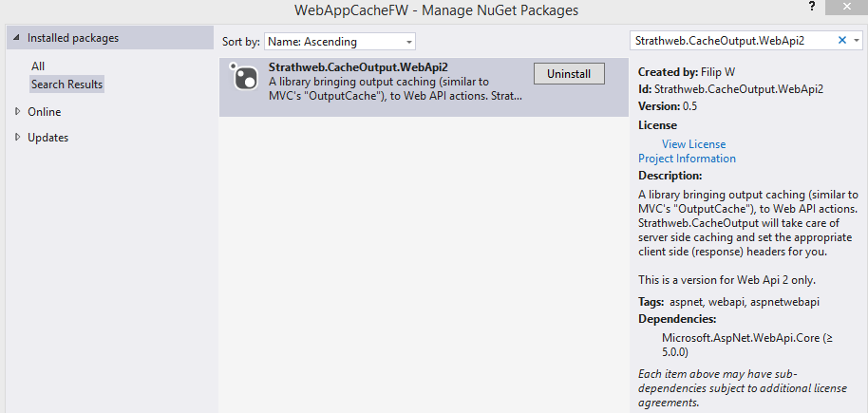Collapse the Installed packages section
Screen dimensions: 868x413
point(16,38)
